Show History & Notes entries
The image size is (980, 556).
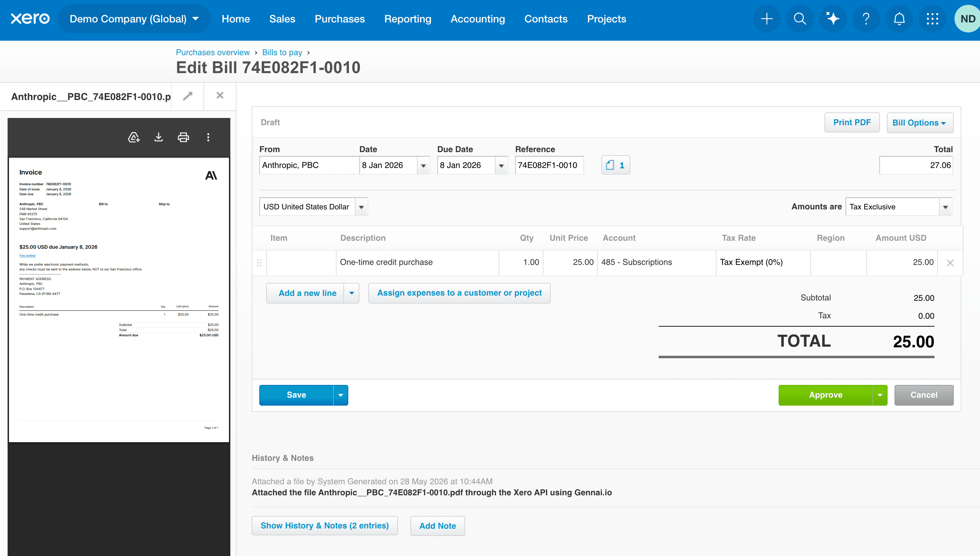point(324,525)
